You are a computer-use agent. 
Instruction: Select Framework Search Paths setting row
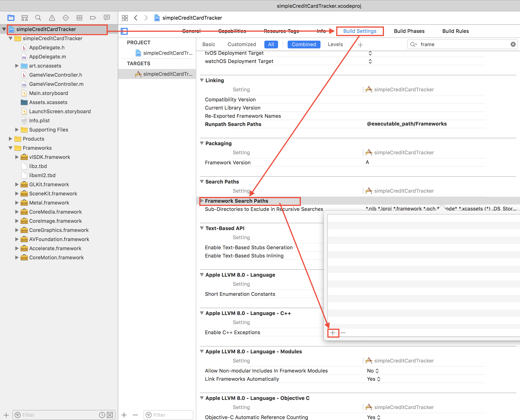click(x=236, y=201)
